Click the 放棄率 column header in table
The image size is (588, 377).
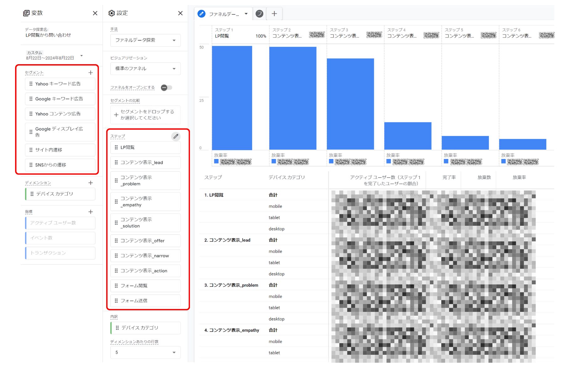pyautogui.click(x=519, y=178)
